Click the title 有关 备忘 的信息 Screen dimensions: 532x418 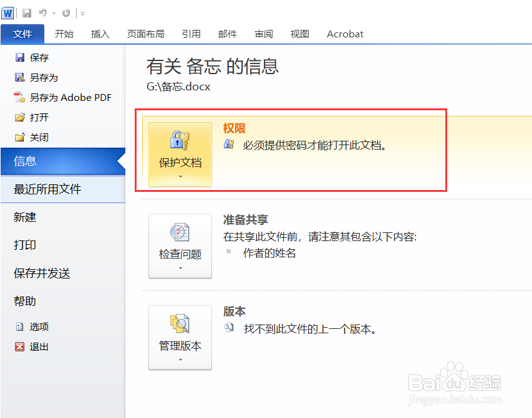(x=213, y=66)
